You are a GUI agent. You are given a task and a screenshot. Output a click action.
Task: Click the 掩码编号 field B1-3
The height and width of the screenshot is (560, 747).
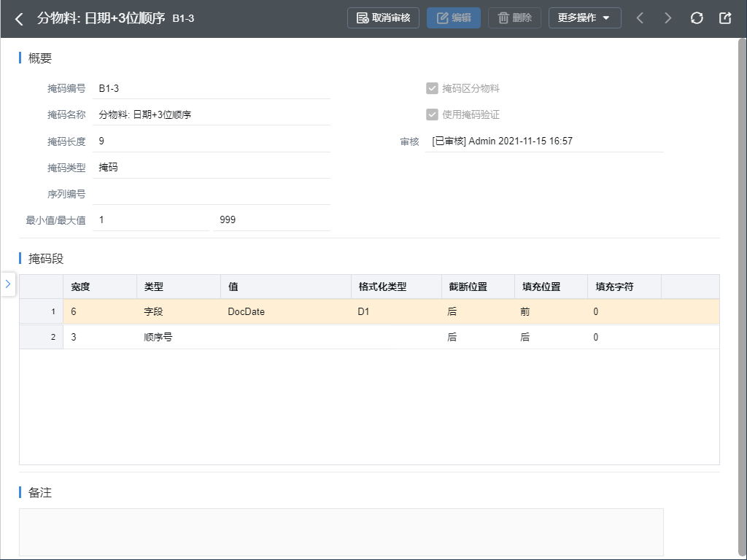pos(212,88)
